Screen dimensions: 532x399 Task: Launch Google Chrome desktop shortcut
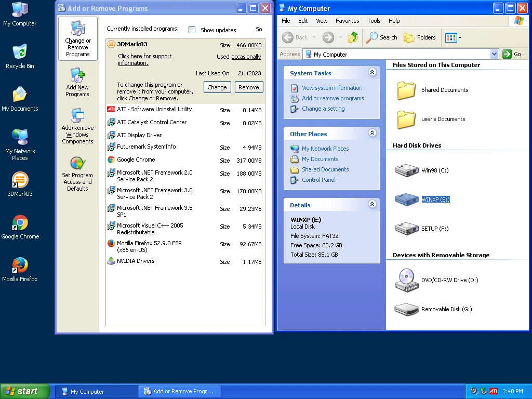click(x=20, y=227)
